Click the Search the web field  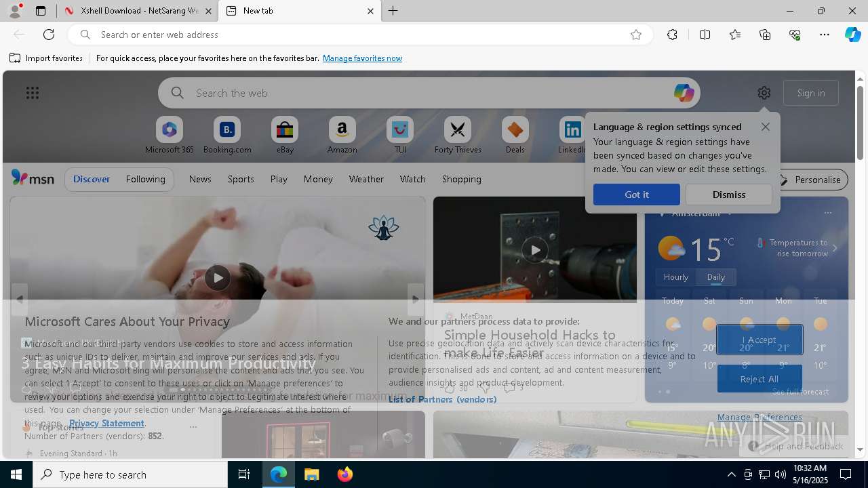[429, 93]
